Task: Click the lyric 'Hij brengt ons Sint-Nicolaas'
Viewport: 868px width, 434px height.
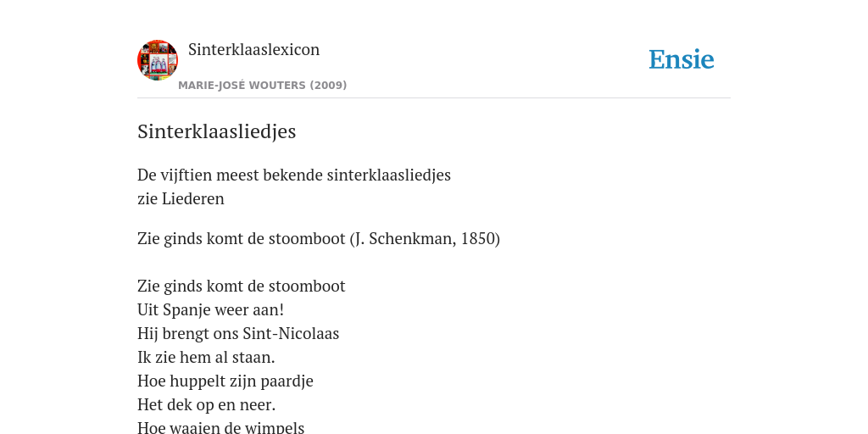Action: point(238,334)
